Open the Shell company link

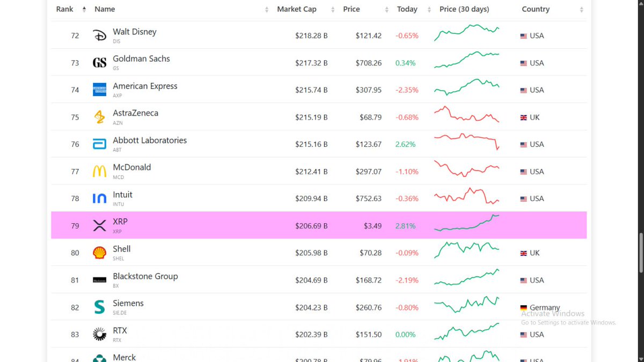point(122,249)
